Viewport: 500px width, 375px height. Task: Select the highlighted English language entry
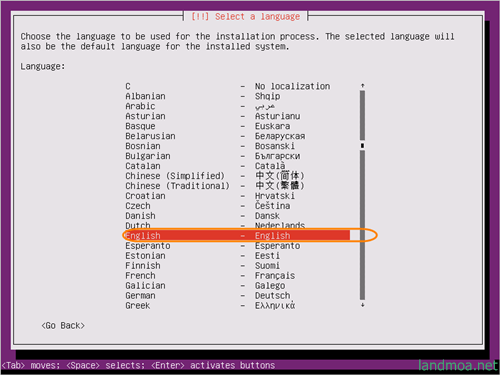click(237, 235)
